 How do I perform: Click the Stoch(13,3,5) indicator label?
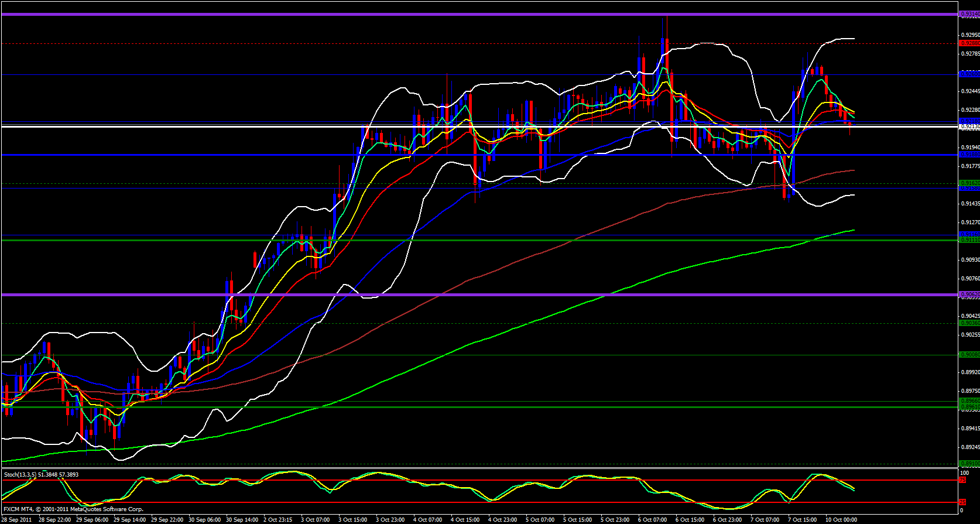click(41, 475)
